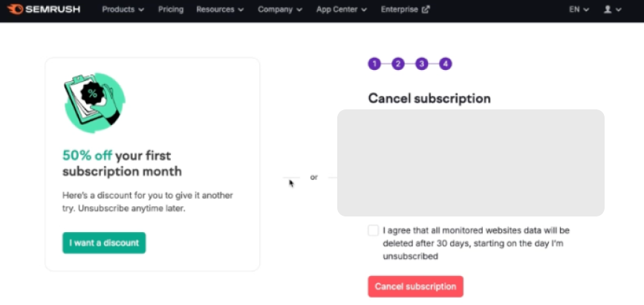Change language via EN selector
The width and height of the screenshot is (644, 305).
coord(579,10)
